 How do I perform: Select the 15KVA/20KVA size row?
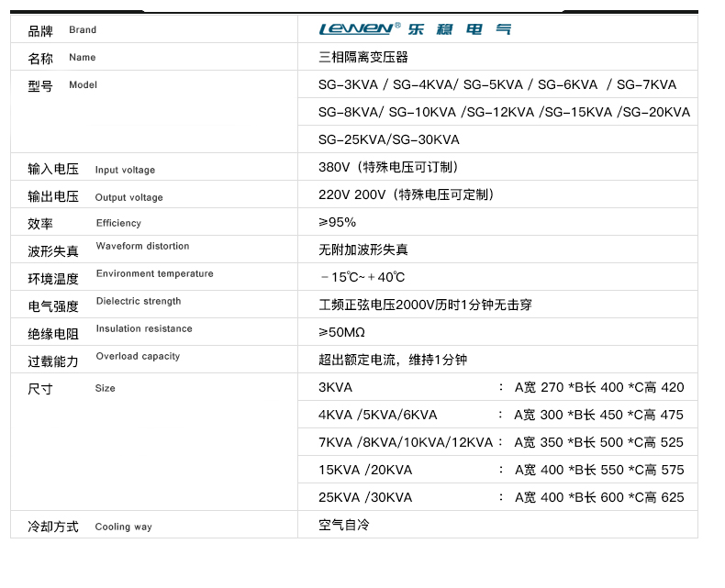pyautogui.click(x=500, y=470)
